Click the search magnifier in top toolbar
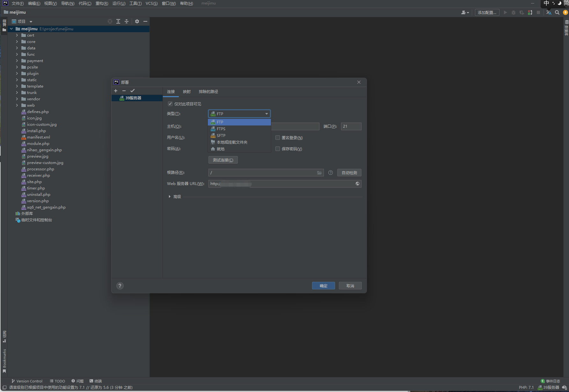 557,12
